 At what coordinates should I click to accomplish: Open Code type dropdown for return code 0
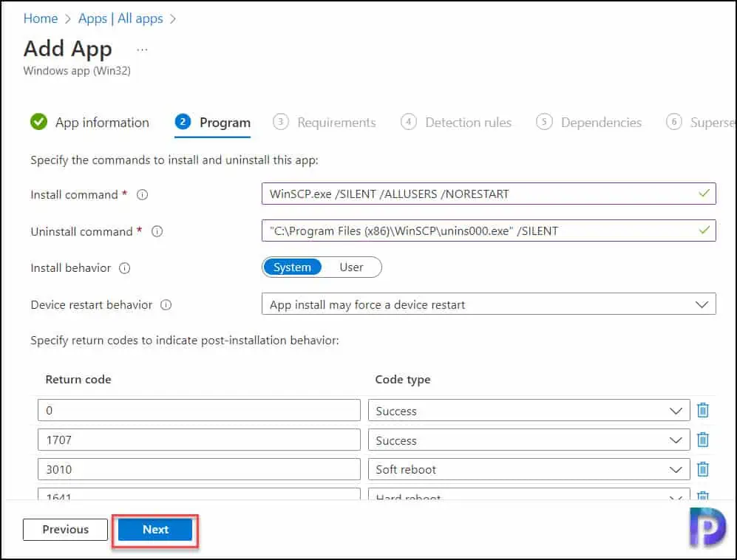(529, 411)
